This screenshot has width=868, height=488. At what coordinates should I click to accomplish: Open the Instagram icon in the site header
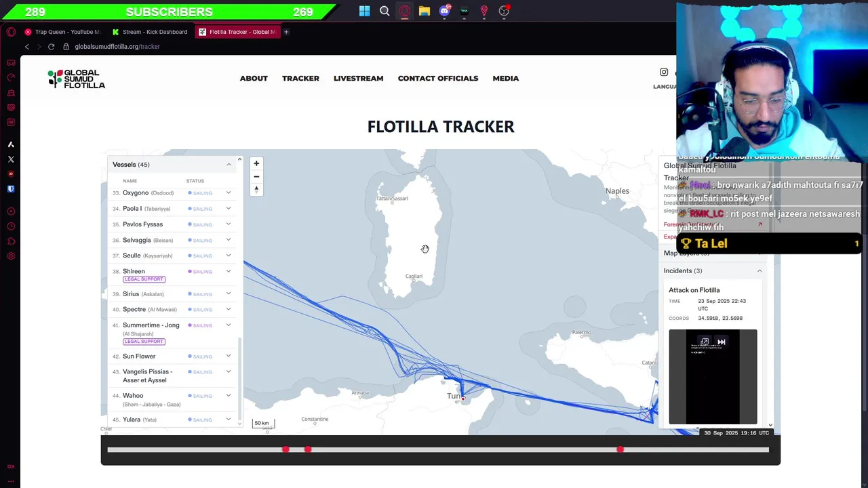(x=664, y=72)
